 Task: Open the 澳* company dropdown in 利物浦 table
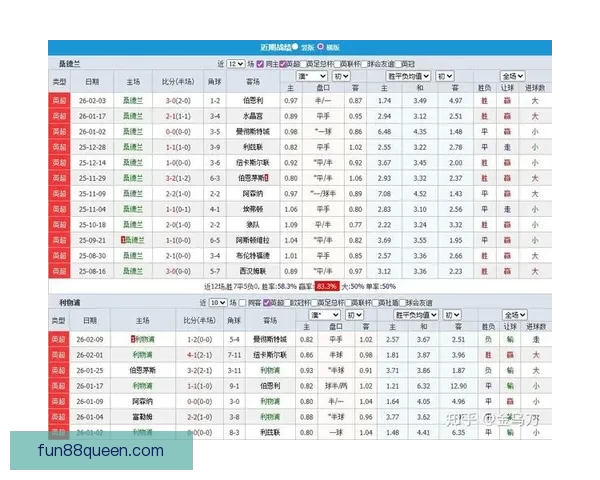coord(324,315)
